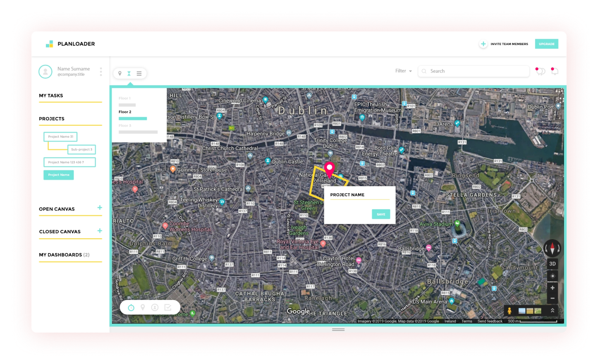This screenshot has width=598, height=364.
Task: Click Send feedback link on the map
Action: (x=490, y=321)
